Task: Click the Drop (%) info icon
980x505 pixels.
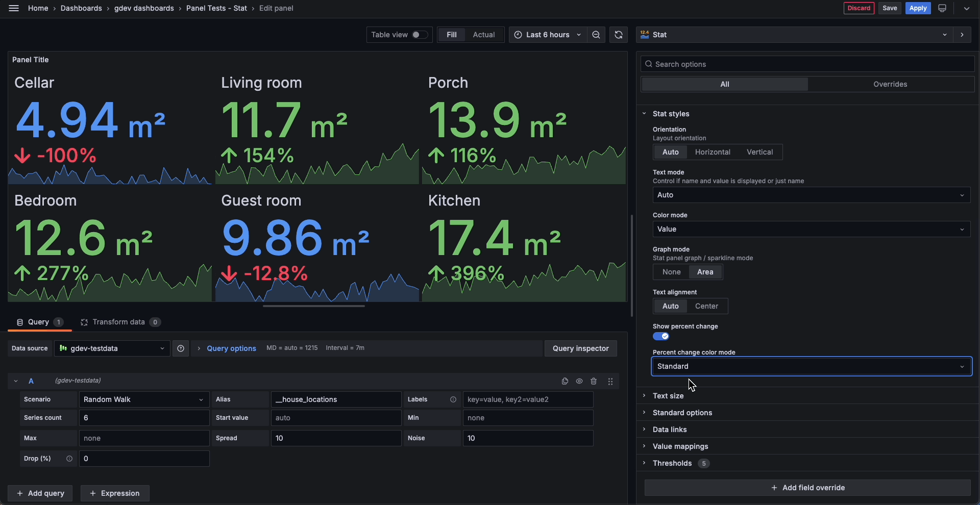Action: [x=69, y=459]
